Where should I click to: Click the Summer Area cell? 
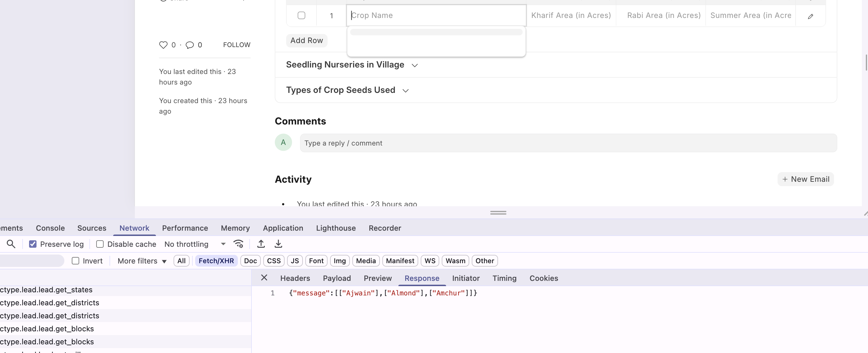[x=750, y=15]
